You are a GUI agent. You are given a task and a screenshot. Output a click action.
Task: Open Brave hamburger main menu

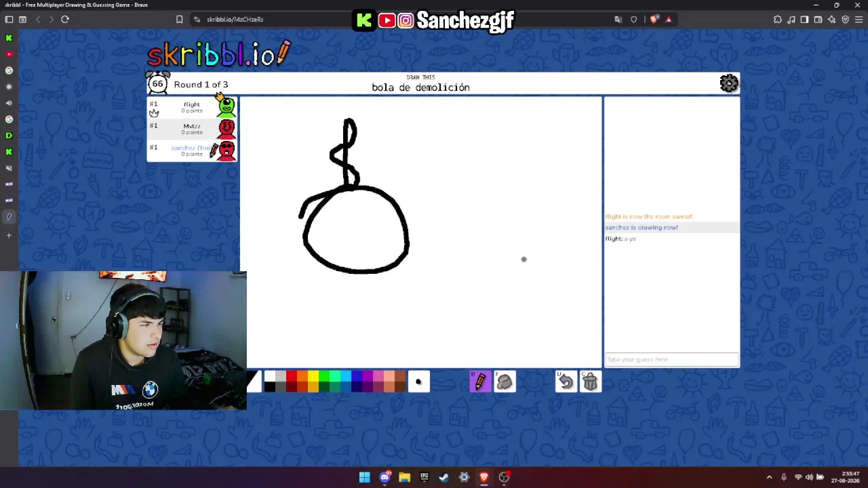coord(859,19)
